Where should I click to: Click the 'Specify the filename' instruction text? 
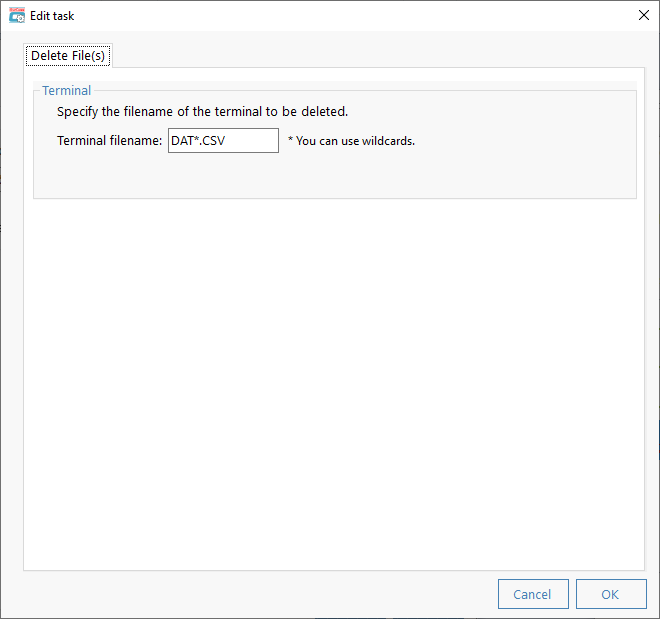pyautogui.click(x=202, y=112)
